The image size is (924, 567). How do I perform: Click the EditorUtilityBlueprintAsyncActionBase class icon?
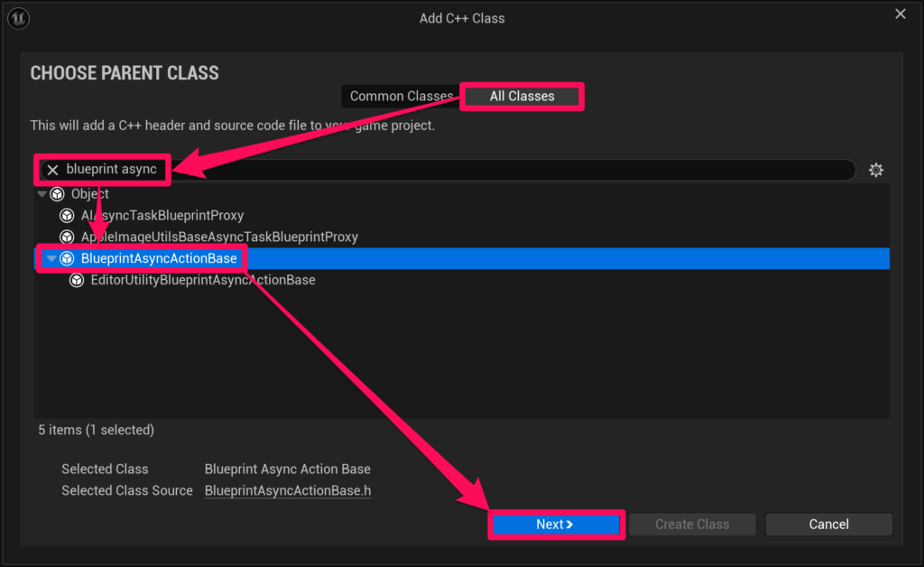[77, 281]
